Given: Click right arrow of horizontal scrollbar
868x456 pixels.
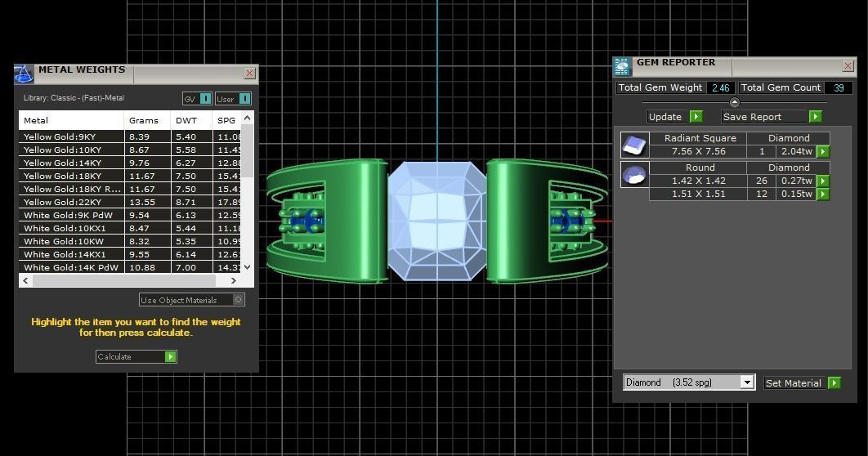Looking at the screenshot, I should pyautogui.click(x=234, y=280).
